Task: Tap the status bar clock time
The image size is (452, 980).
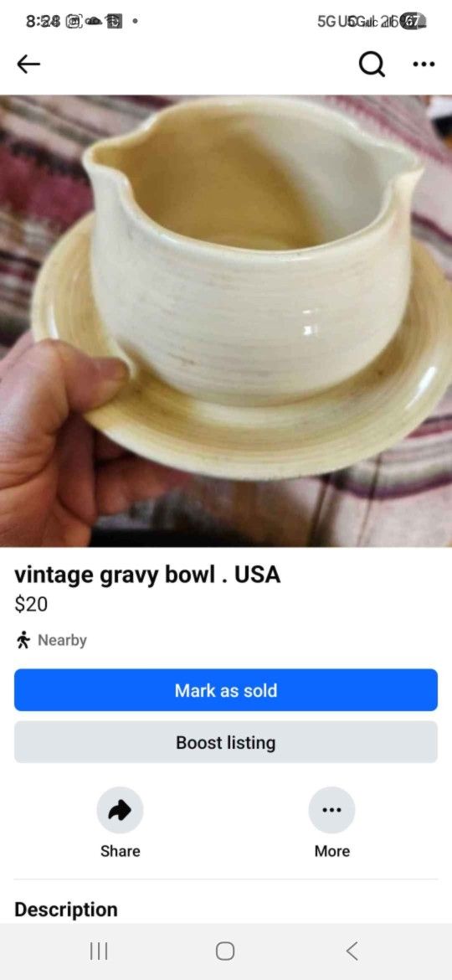Action: point(43,21)
